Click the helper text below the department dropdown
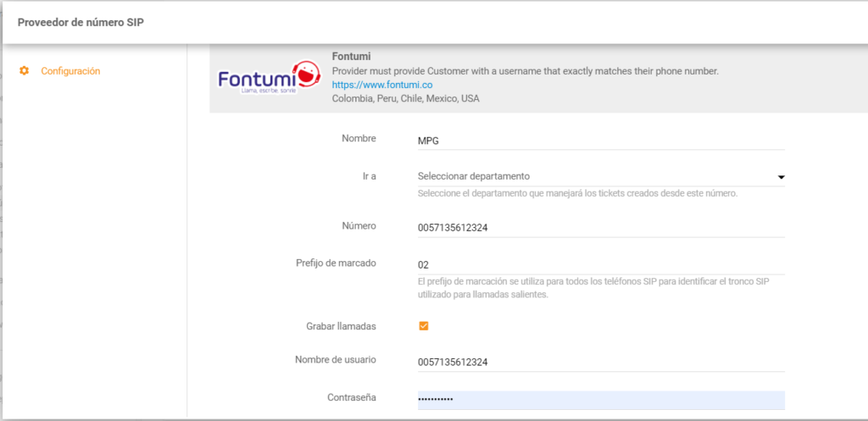Image resolution: width=868 pixels, height=421 pixels. tap(577, 193)
